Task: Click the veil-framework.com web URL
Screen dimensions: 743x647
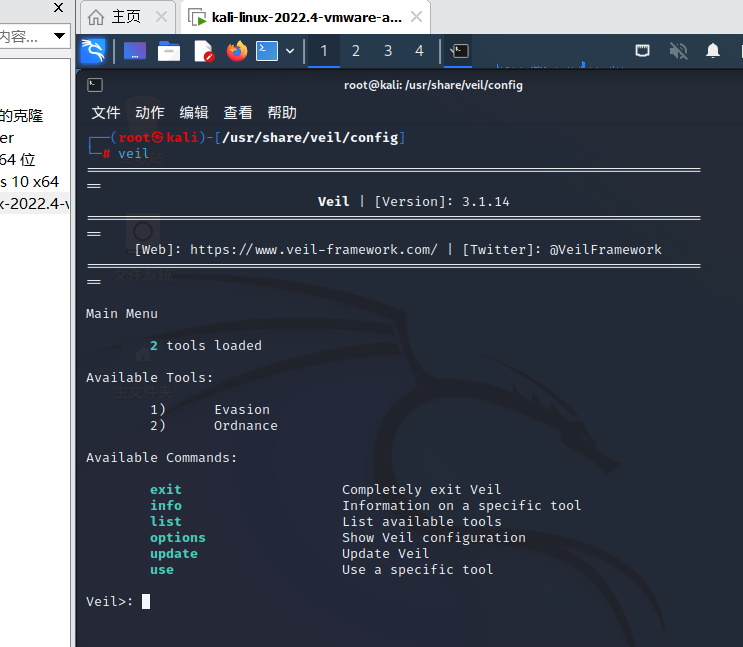Action: 314,249
